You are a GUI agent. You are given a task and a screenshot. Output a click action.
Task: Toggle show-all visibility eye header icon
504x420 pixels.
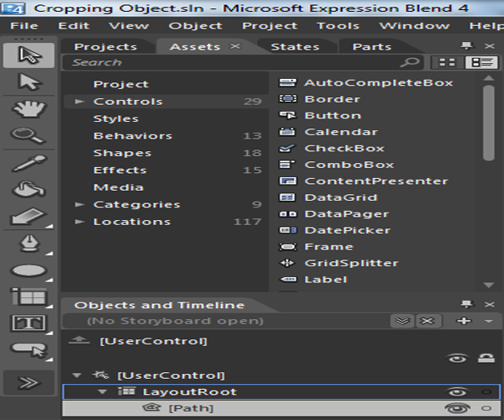(x=458, y=359)
